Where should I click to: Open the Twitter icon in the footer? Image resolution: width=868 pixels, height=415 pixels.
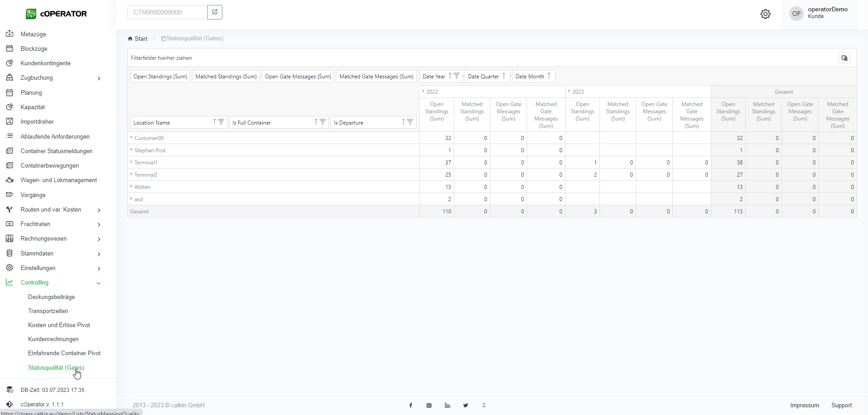tap(465, 405)
